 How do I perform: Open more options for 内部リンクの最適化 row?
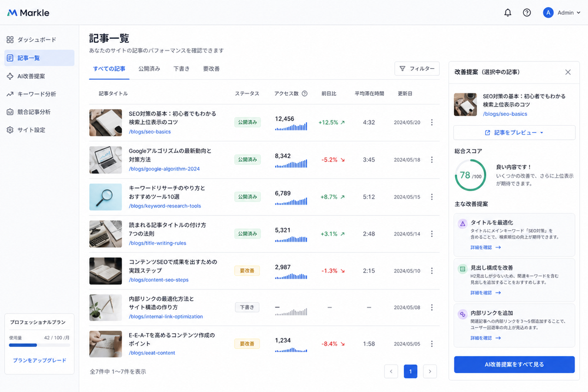pyautogui.click(x=432, y=307)
